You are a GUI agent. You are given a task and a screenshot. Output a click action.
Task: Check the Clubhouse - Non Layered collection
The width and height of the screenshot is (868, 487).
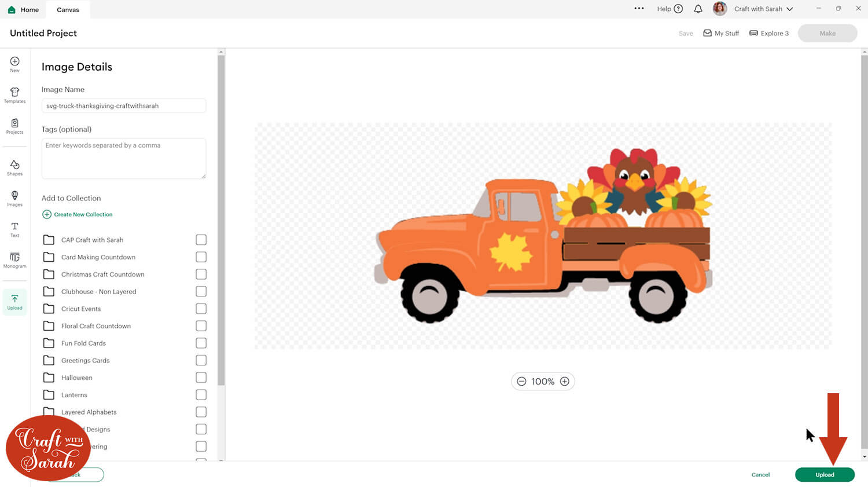(x=201, y=291)
